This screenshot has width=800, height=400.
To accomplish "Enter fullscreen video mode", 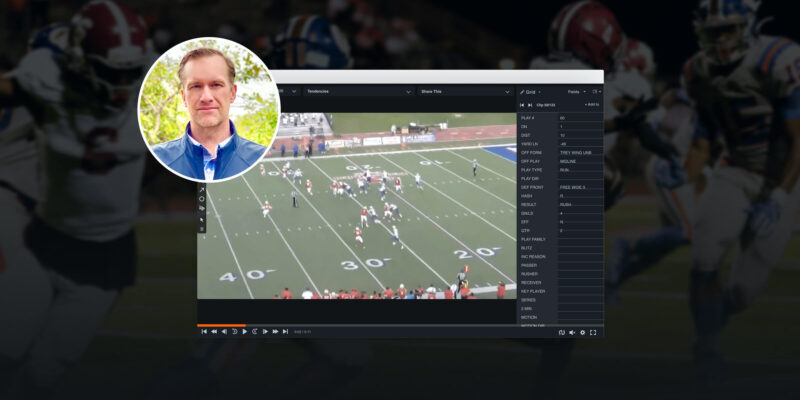I will click(593, 332).
